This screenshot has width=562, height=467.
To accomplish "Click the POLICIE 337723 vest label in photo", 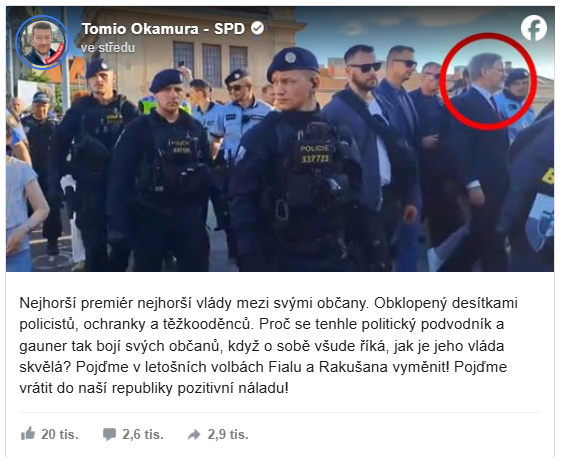I will pyautogui.click(x=315, y=153).
